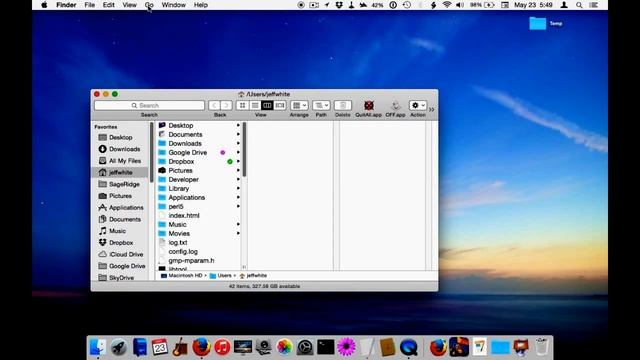Open Calendar from the Dock
Screen dimensions: 640x360
[160, 347]
